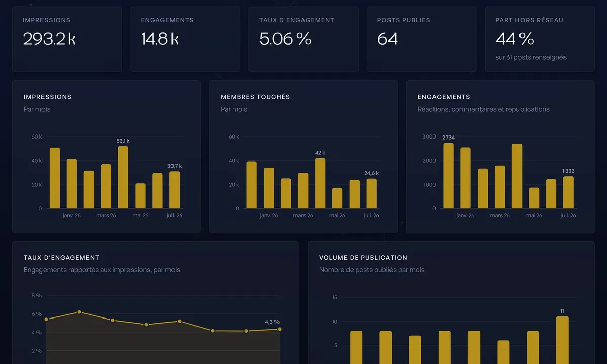This screenshot has width=607, height=364.
Task: Click the POSTS PUBLIÉS card label
Action: tap(404, 20)
